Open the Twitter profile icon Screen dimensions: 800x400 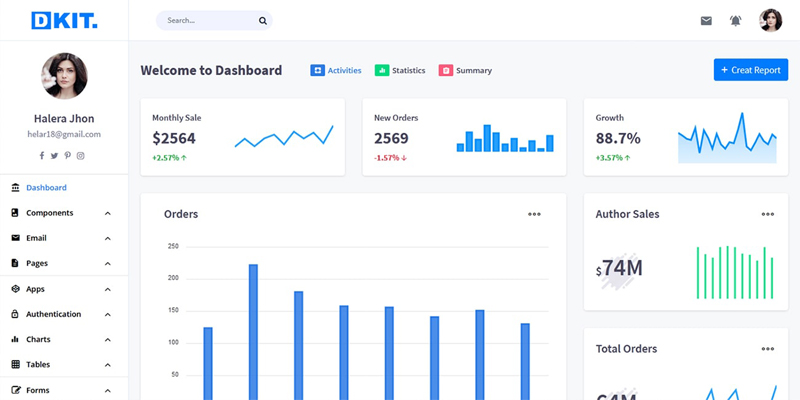(55, 156)
